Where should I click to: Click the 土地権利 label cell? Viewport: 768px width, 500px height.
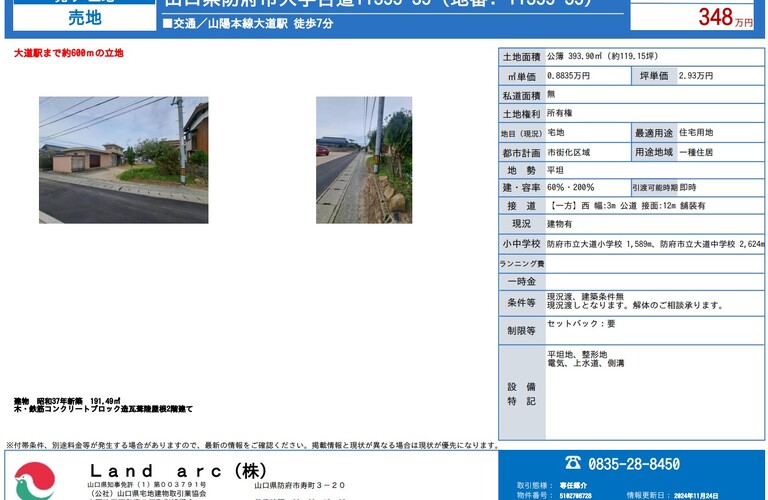click(x=522, y=114)
